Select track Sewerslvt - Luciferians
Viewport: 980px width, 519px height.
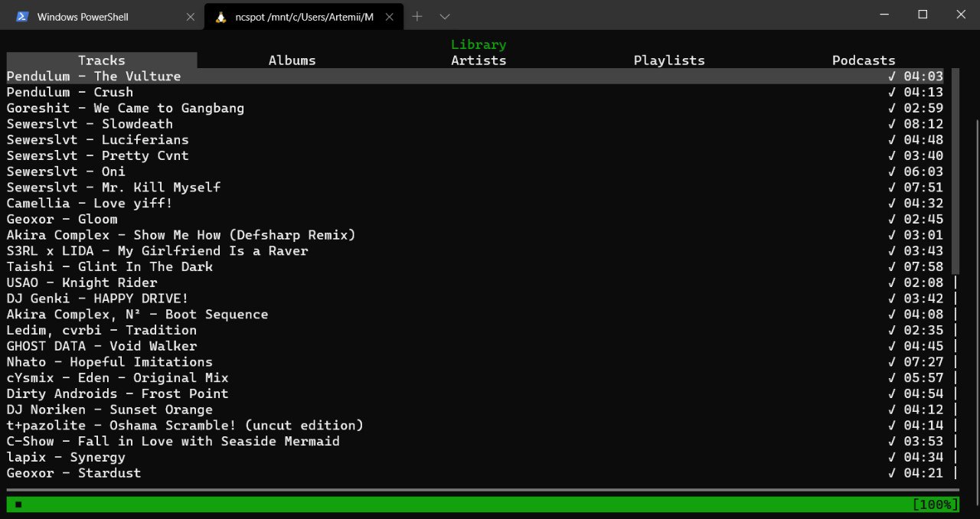click(475, 139)
